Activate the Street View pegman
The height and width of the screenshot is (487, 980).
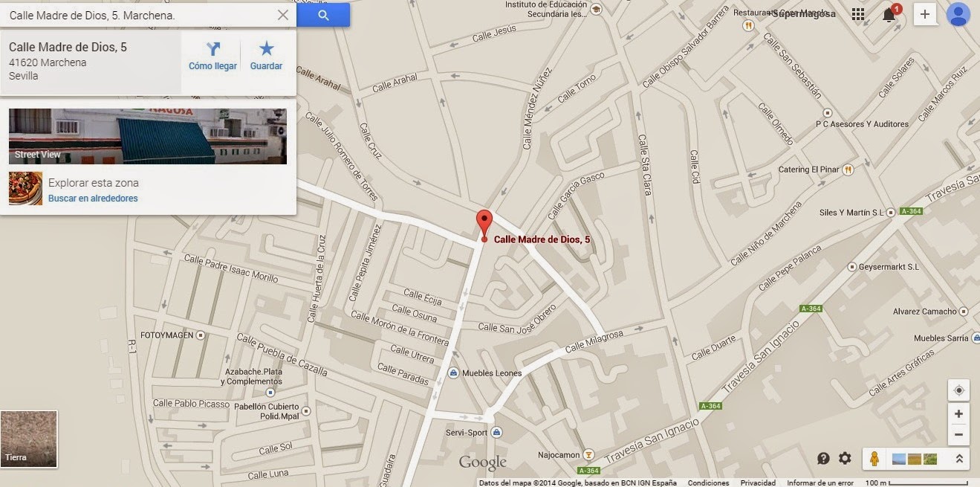point(874,459)
